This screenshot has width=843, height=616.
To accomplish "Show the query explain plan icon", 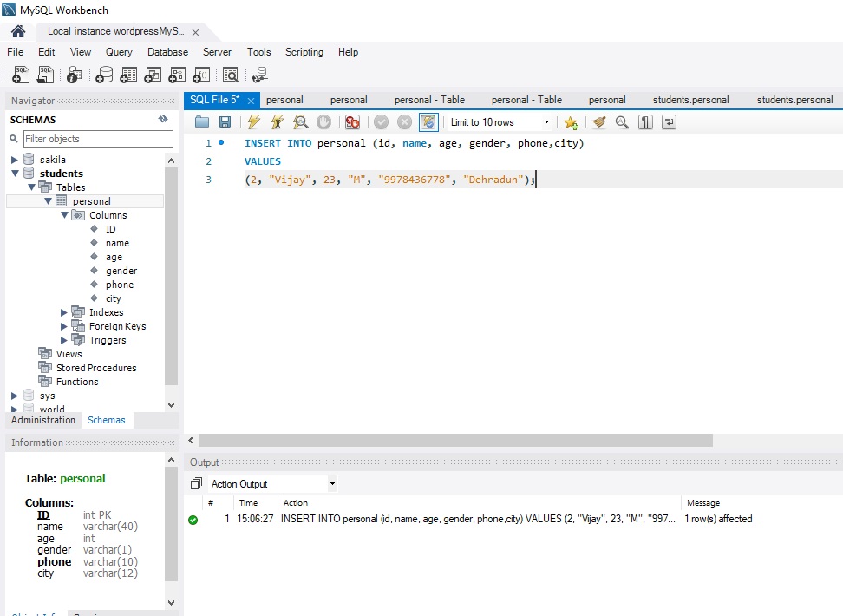I will pos(302,121).
